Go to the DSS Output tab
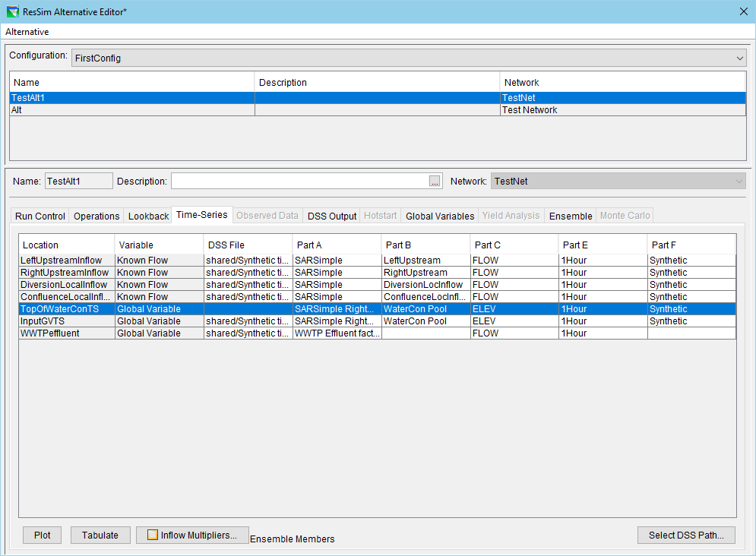The height and width of the screenshot is (556, 756). point(332,216)
